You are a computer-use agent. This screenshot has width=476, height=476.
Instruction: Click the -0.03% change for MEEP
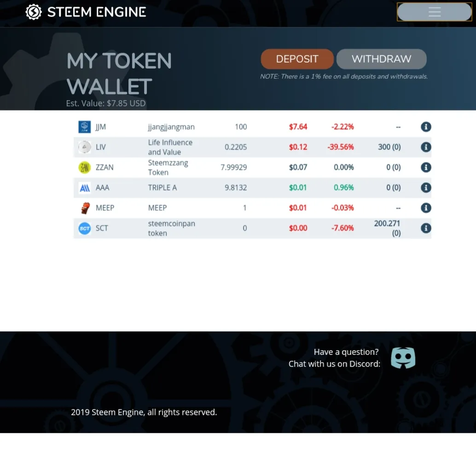[342, 208]
